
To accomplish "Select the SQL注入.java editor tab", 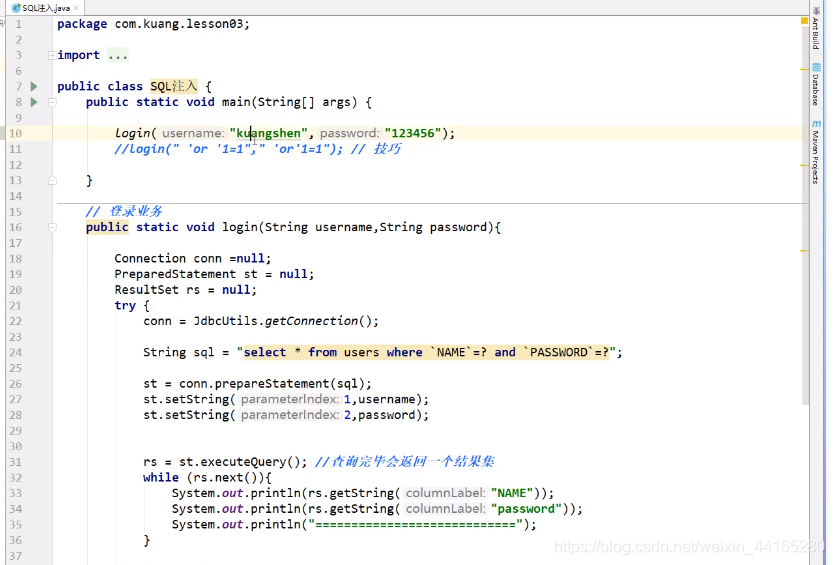I will pos(46,8).
